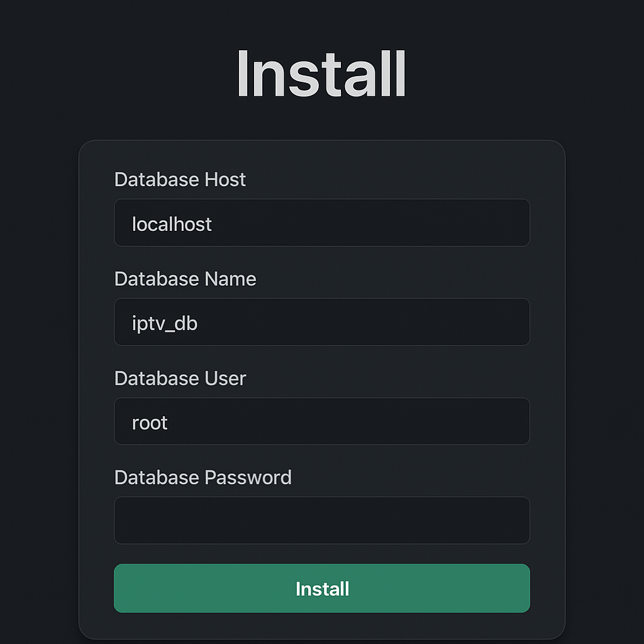Click the Database Host label
The image size is (644, 644).
click(180, 179)
